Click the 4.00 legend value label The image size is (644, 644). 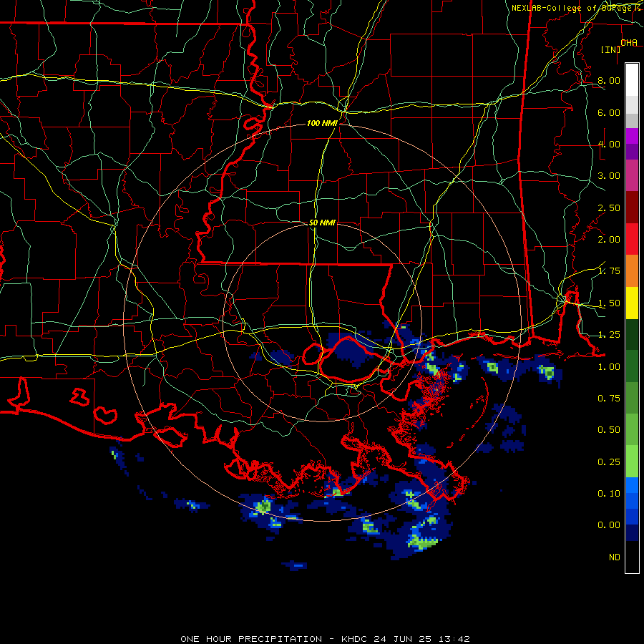(609, 144)
